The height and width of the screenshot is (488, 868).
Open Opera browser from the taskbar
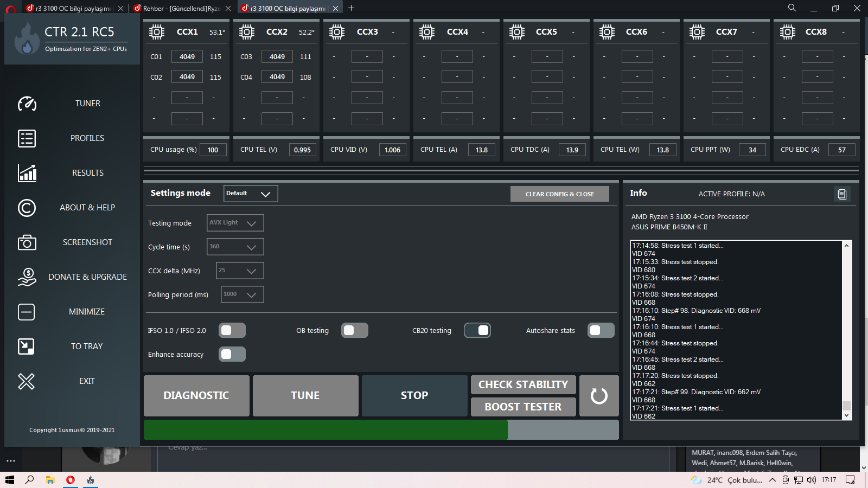click(71, 480)
